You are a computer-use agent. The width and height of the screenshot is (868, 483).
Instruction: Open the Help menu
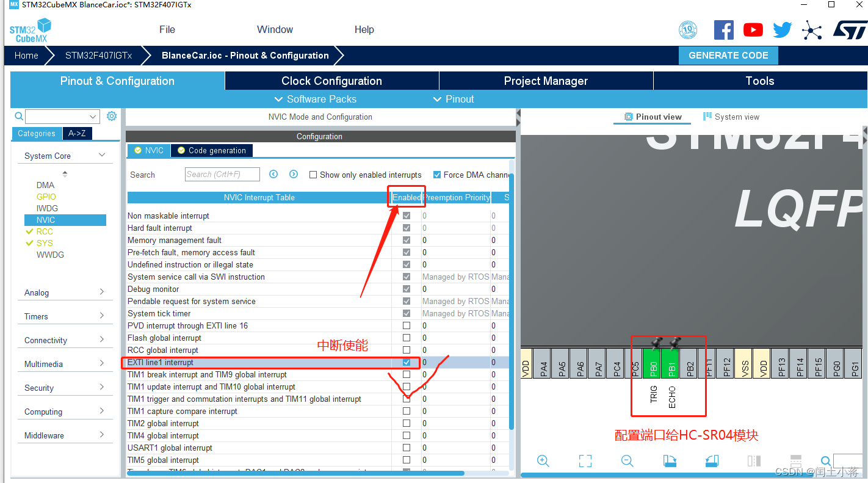click(364, 29)
